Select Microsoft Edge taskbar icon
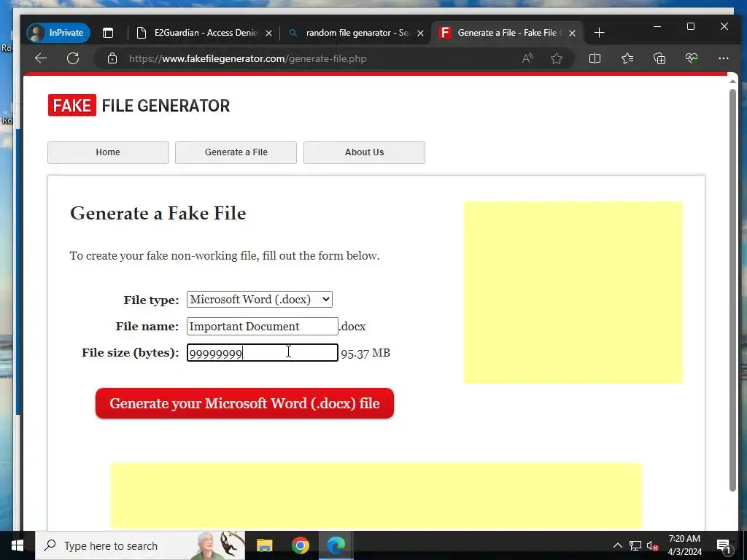The image size is (747, 560). [336, 545]
